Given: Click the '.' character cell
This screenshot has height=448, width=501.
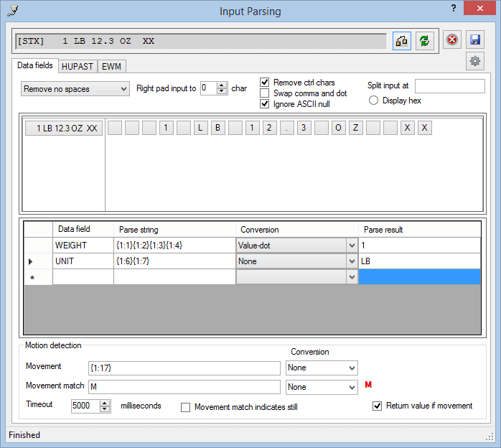Looking at the screenshot, I should tap(287, 128).
